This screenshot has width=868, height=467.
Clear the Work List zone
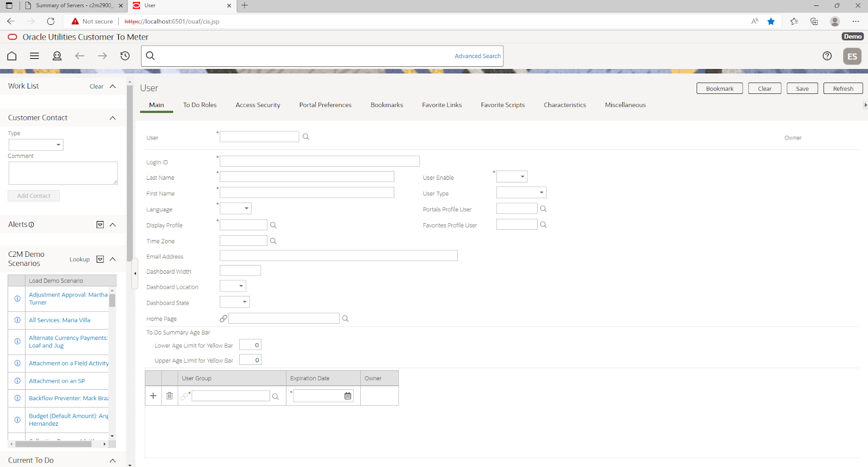(x=97, y=86)
